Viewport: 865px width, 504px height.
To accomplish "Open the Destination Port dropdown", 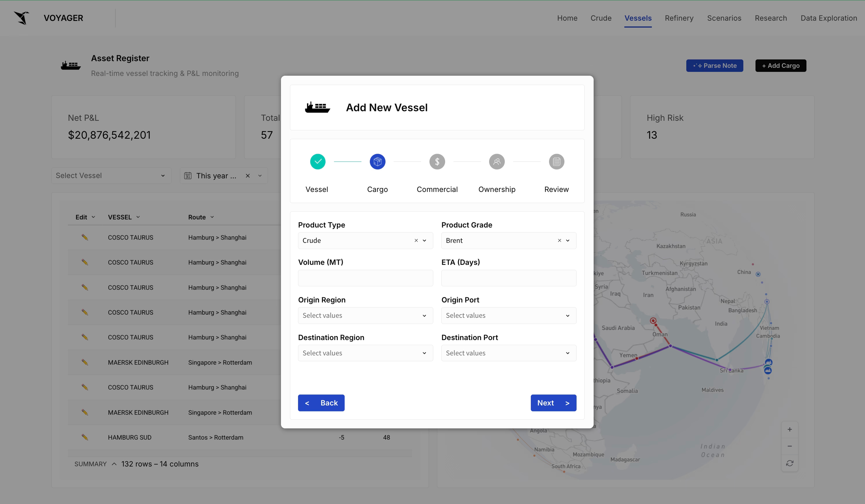I will coord(508,353).
